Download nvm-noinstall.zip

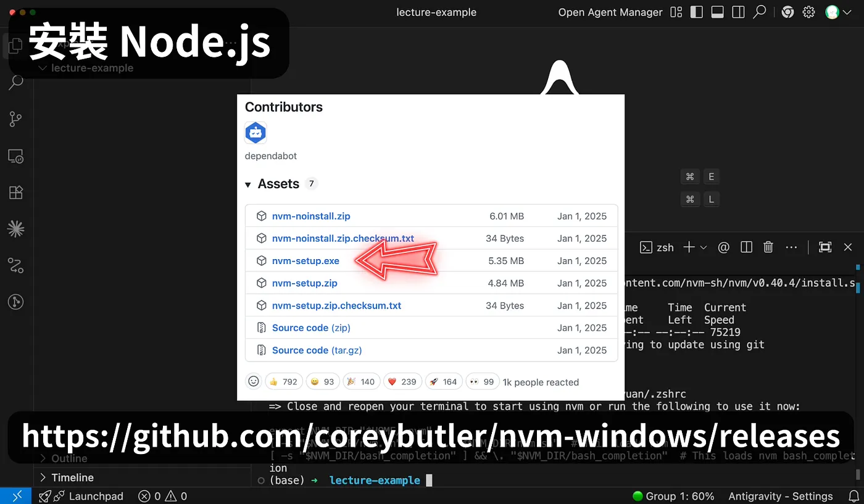(311, 216)
